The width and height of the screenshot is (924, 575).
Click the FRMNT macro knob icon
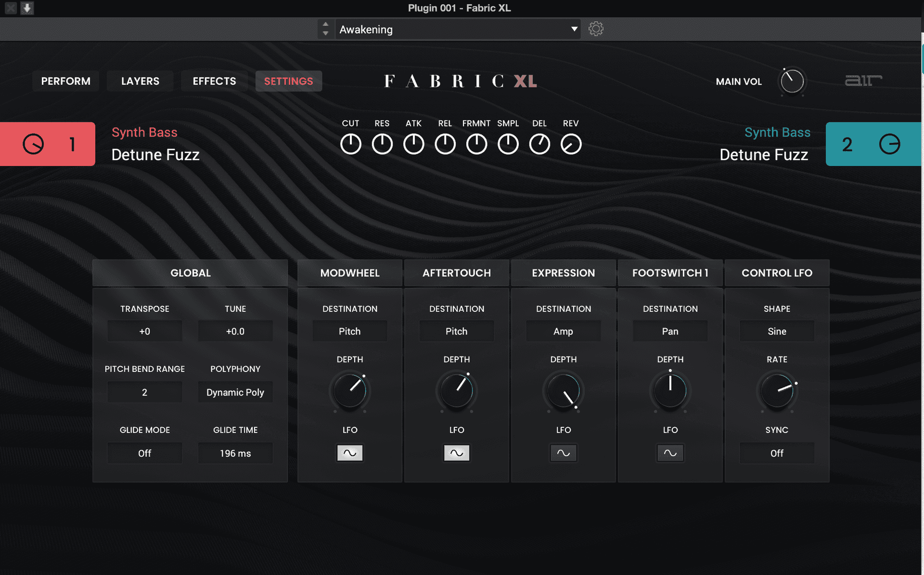point(476,144)
